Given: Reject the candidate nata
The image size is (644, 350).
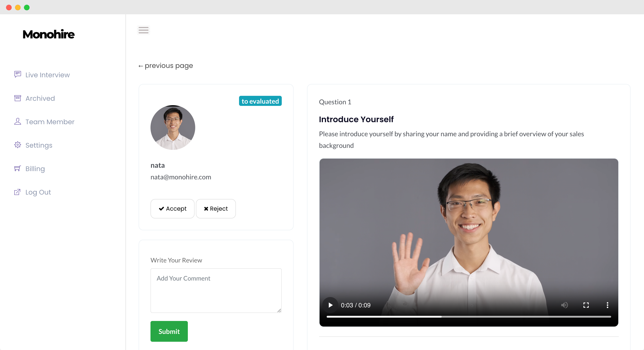Looking at the screenshot, I should click(x=216, y=209).
